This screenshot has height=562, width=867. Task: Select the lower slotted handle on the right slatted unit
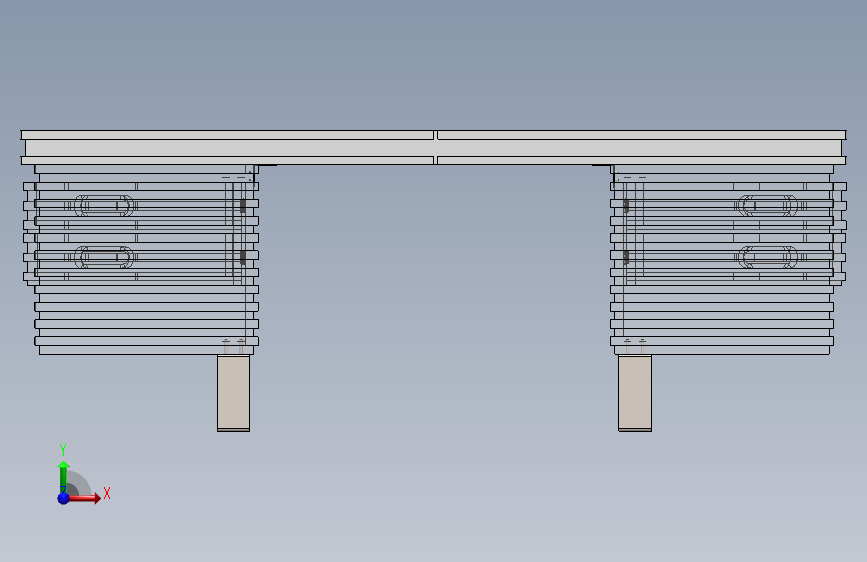coord(768,257)
